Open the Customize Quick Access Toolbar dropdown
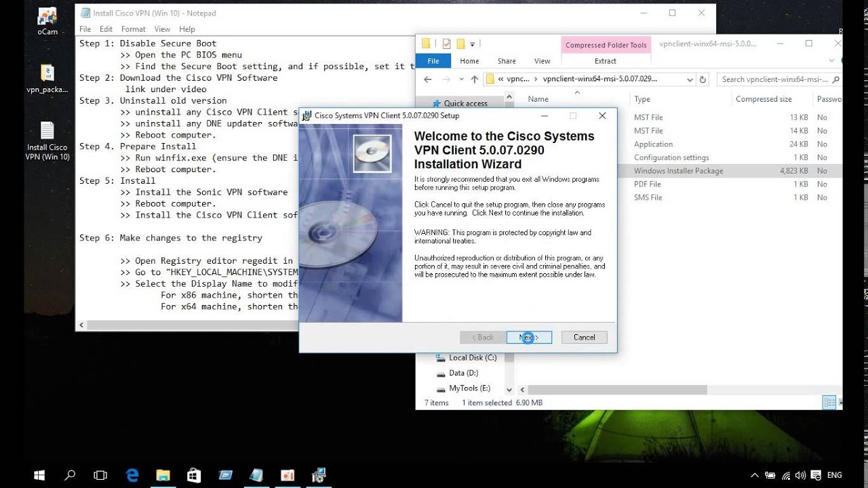Screen dimensions: 868x488 tap(473, 44)
